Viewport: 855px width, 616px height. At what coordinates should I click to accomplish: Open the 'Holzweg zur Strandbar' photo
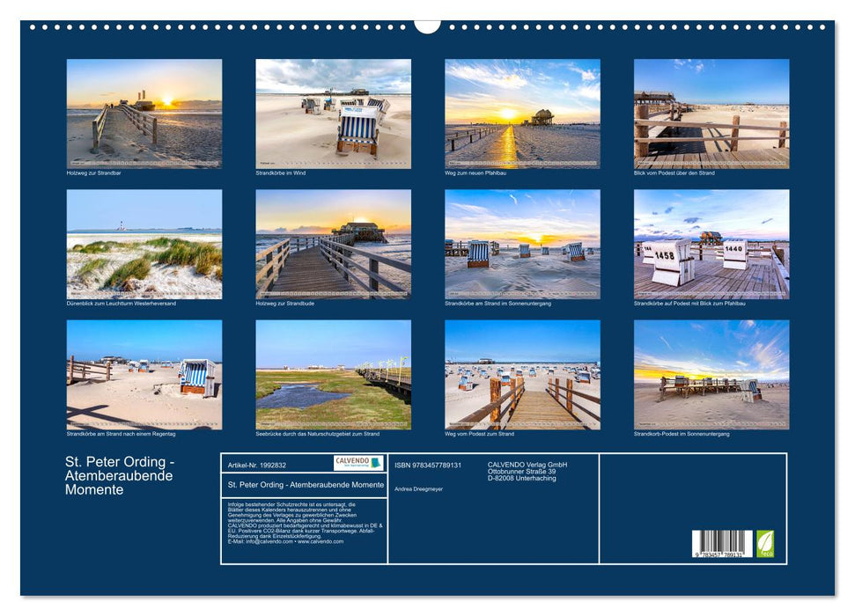pos(143,114)
